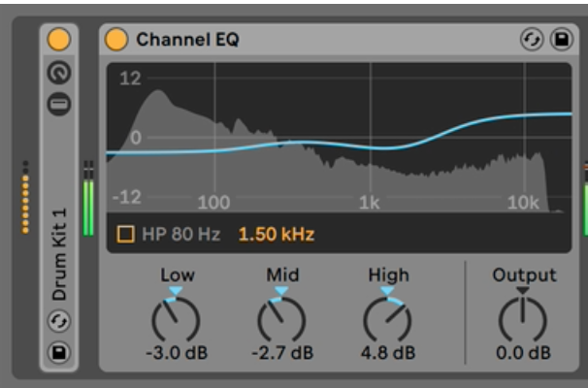Click the Low knob label
Image resolution: width=588 pixels, height=388 pixels.
[x=178, y=275]
